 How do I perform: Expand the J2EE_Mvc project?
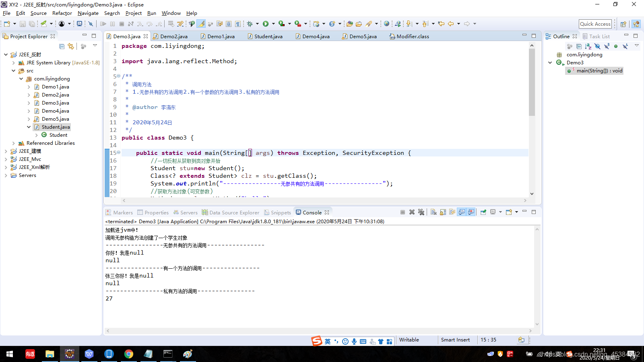[6, 159]
